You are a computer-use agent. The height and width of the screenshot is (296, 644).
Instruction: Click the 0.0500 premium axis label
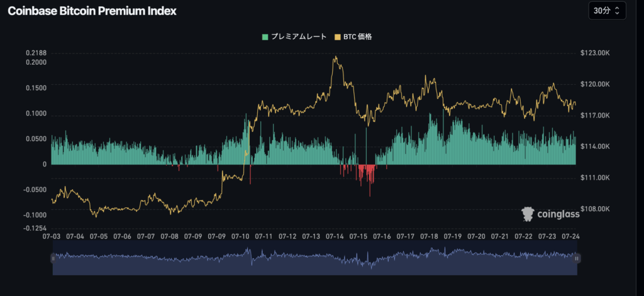36,139
